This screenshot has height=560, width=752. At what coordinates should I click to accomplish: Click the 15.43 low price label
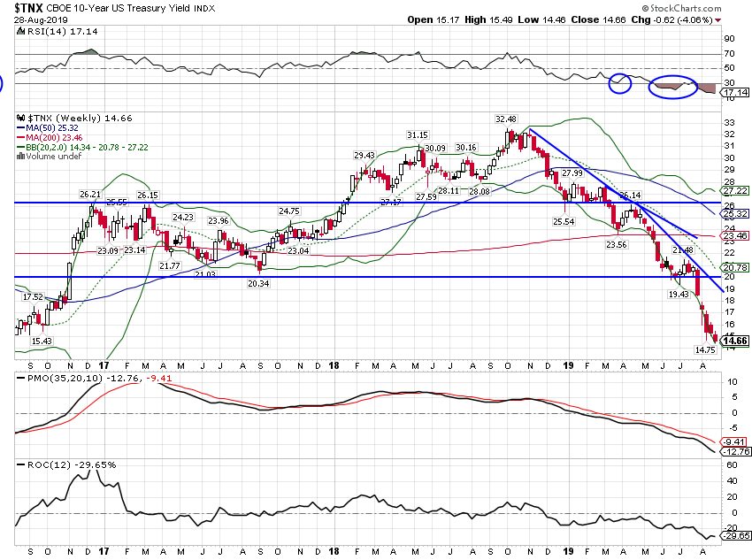coord(42,341)
